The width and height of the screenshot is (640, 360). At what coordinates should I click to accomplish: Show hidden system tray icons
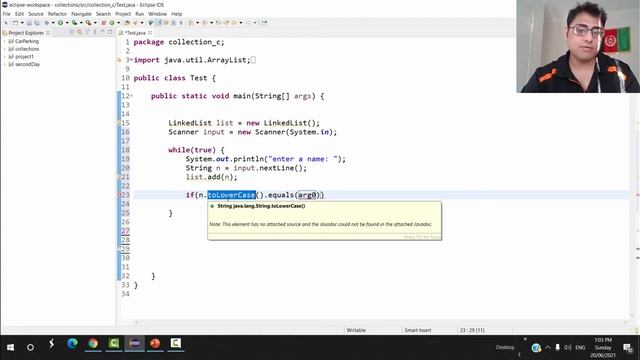tap(548, 347)
